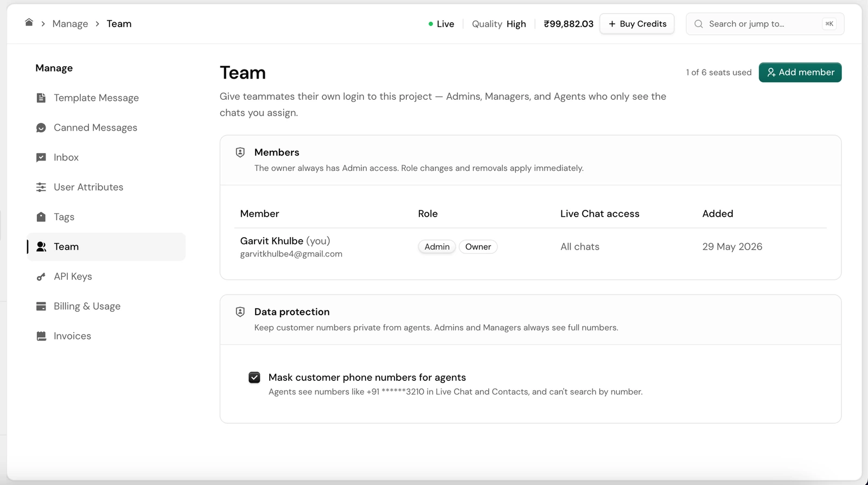868x485 pixels.
Task: Open Template Message document icon
Action: click(41, 98)
